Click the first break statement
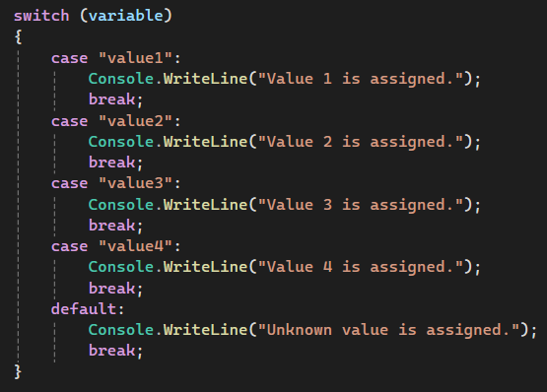 tap(115, 99)
